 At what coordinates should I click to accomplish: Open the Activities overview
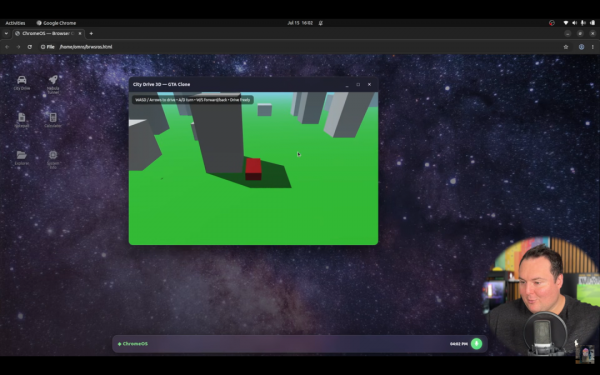15,23
